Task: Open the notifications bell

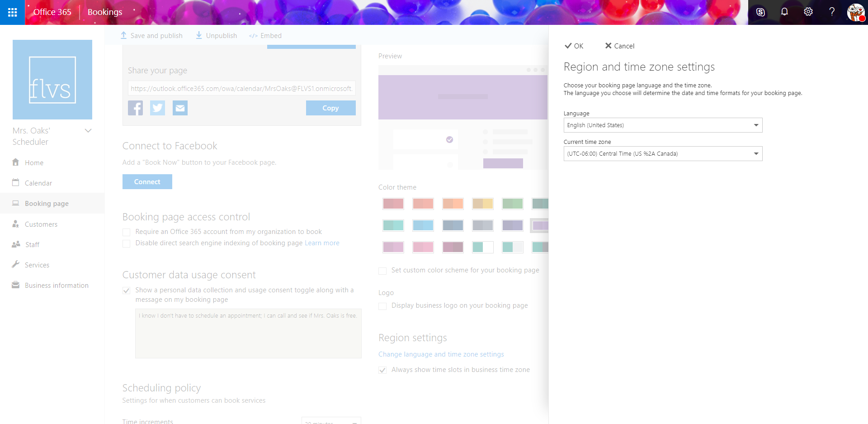Action: coord(784,12)
